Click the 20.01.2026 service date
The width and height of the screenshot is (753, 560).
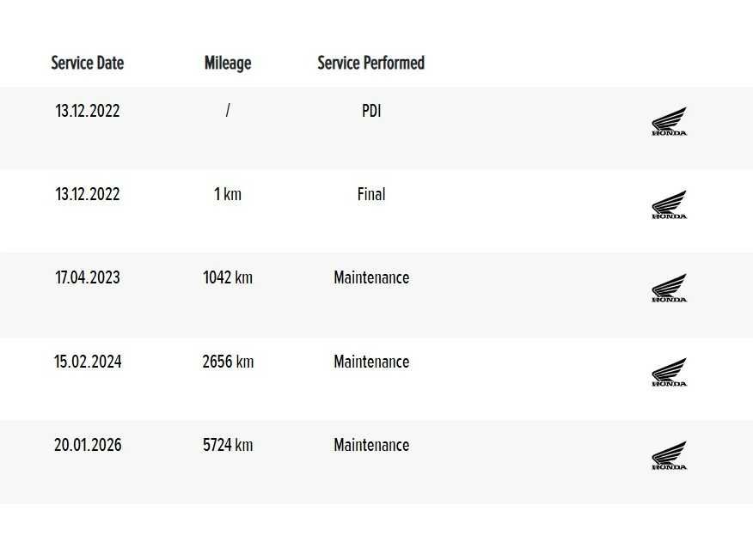[88, 445]
